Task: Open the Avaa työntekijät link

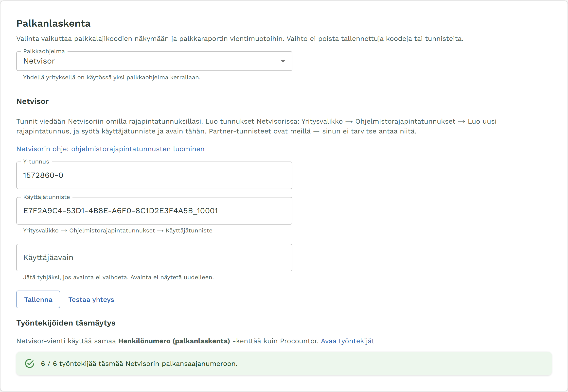Action: coord(348,341)
